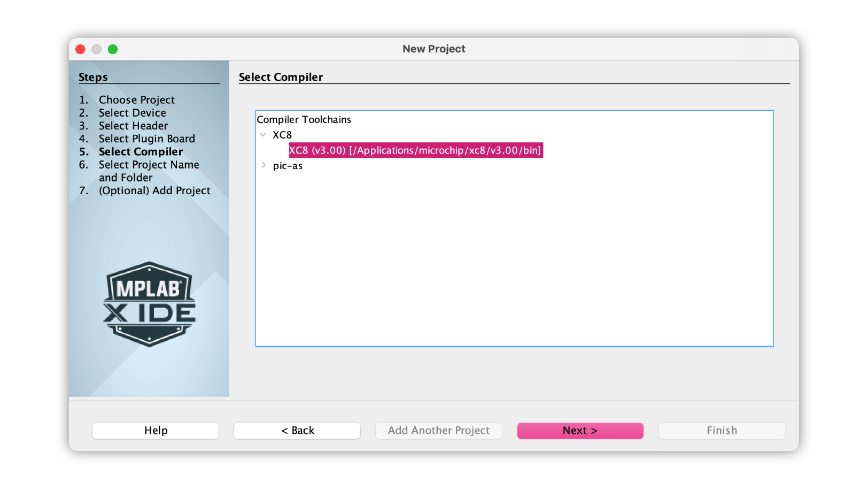Click step 6 Select Project Name and Folder
The image size is (868, 489).
point(149,171)
